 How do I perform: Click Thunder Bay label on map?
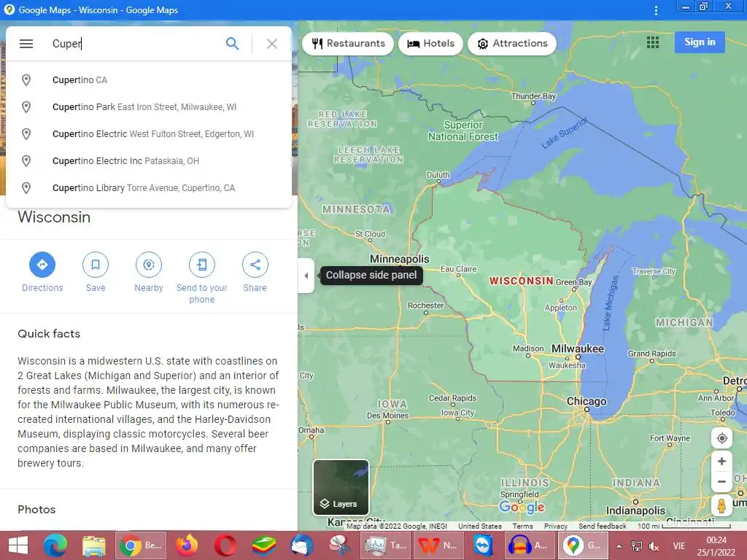tap(533, 96)
